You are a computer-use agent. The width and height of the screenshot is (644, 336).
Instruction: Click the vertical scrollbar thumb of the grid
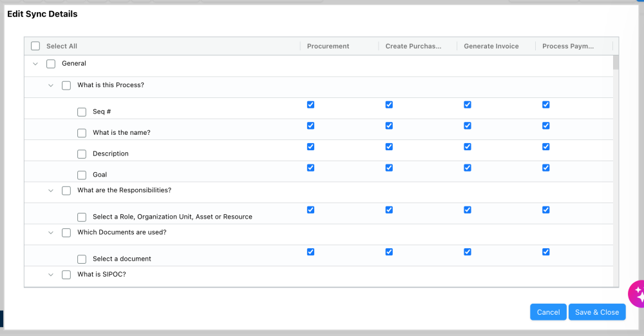pyautogui.click(x=616, y=62)
